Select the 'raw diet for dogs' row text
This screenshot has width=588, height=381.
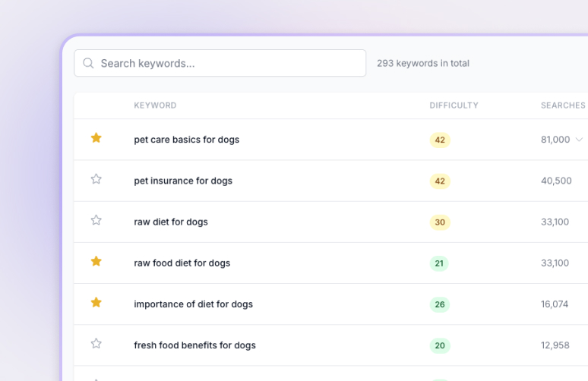click(x=171, y=222)
